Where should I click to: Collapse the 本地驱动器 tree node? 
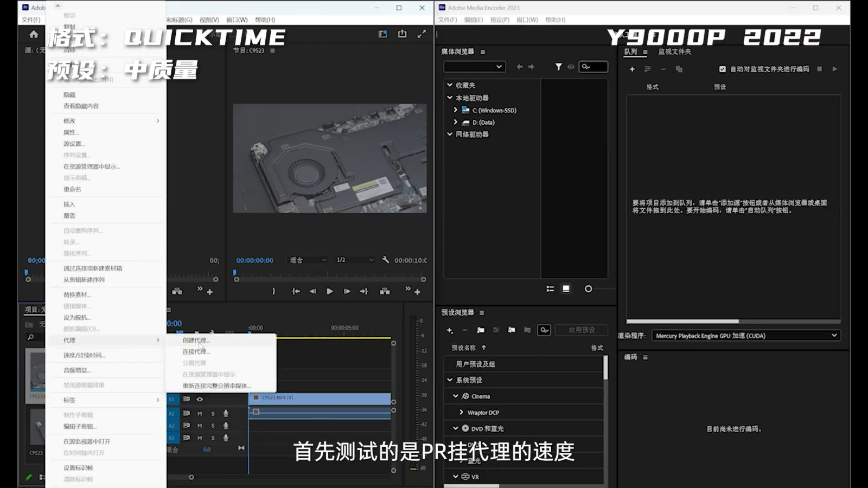point(450,98)
